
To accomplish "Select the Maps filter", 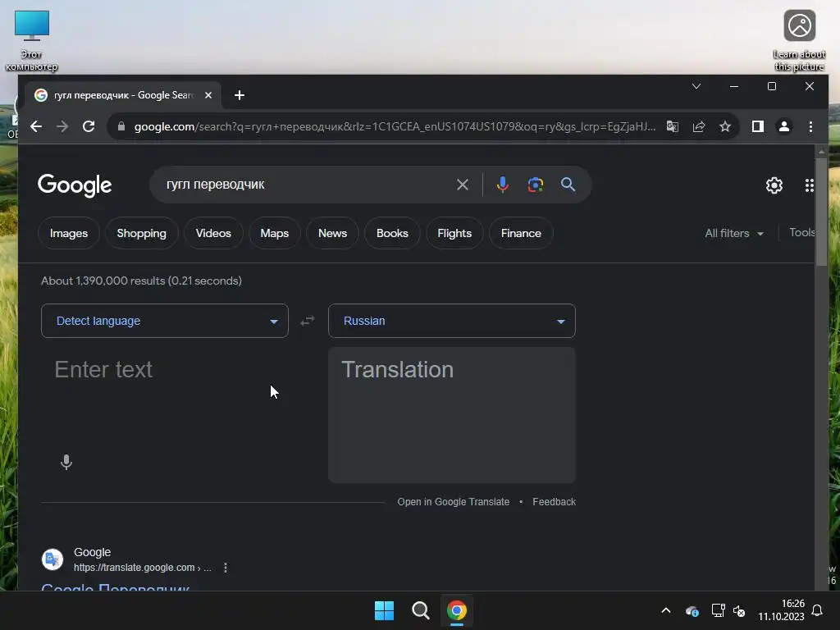I will pos(274,233).
